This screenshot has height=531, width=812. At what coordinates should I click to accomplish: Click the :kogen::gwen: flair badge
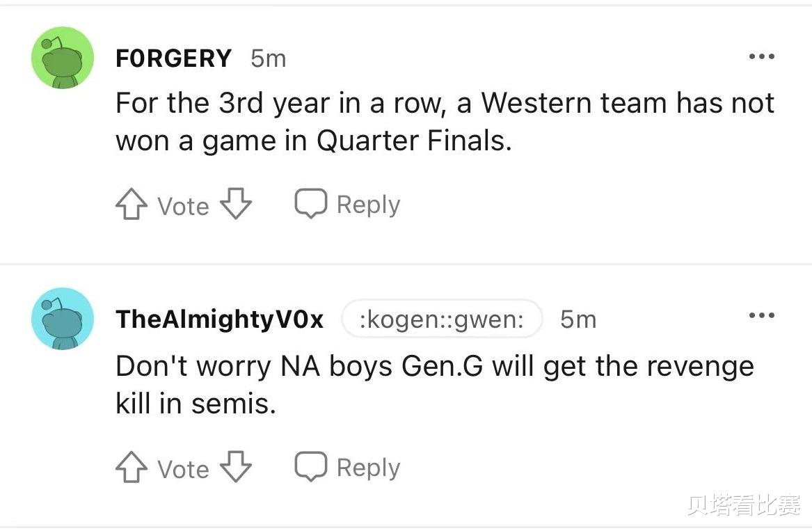(x=442, y=319)
